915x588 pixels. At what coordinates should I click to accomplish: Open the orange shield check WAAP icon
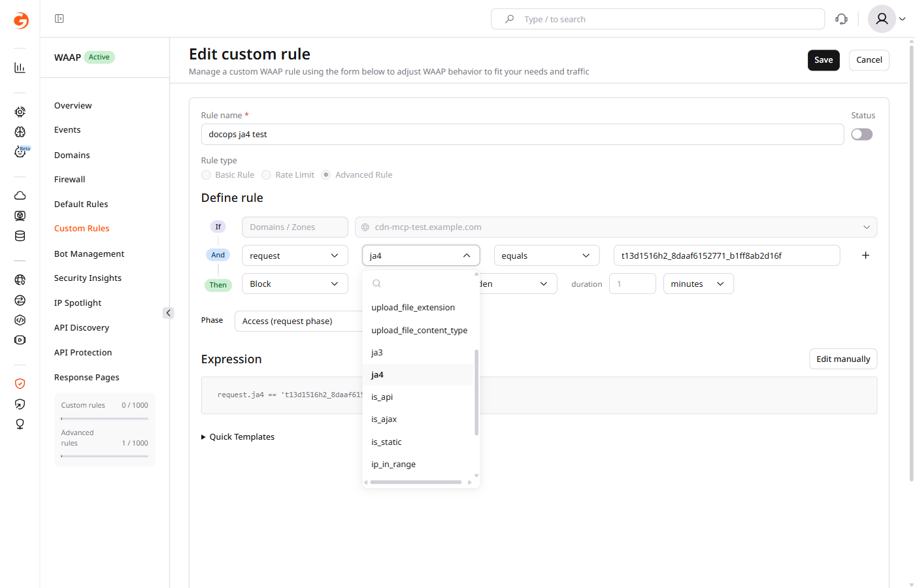20,384
